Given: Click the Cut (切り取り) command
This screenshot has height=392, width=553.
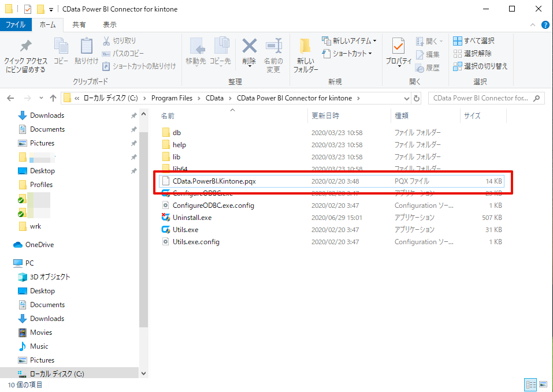Looking at the screenshot, I should [119, 41].
